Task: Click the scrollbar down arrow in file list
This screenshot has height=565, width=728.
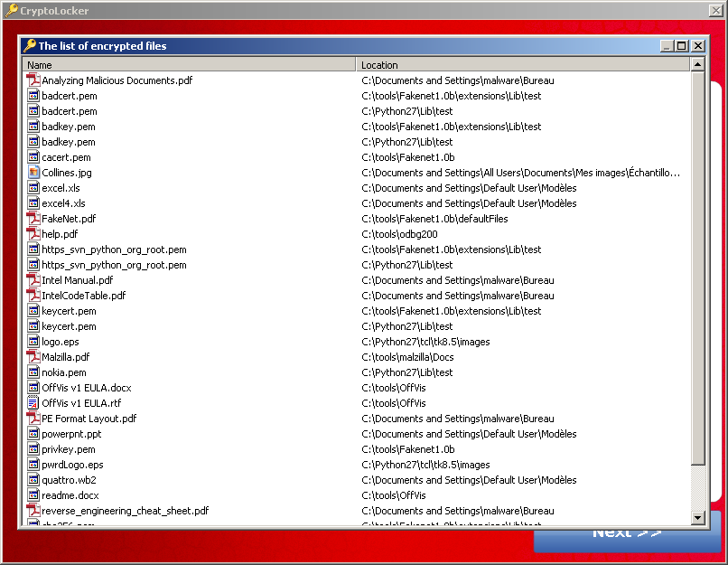Action: point(697,517)
